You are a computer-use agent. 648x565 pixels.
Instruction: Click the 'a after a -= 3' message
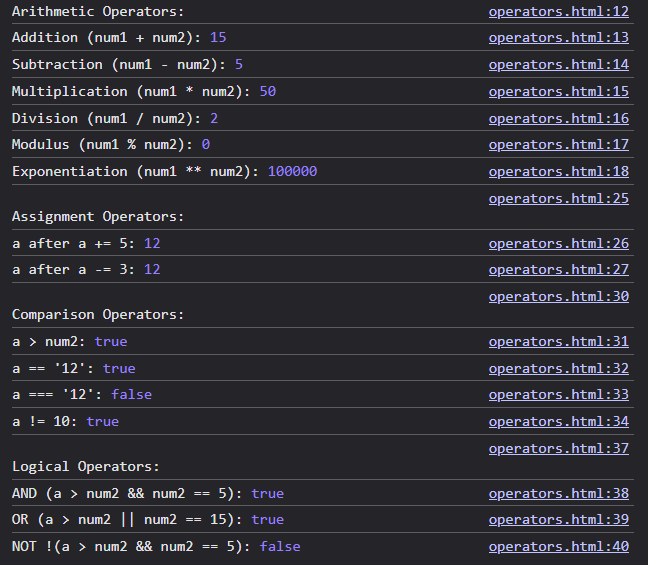click(86, 269)
